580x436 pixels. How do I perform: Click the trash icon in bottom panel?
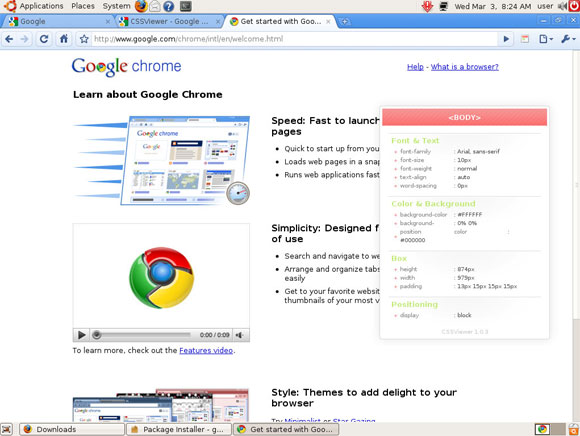(574, 429)
